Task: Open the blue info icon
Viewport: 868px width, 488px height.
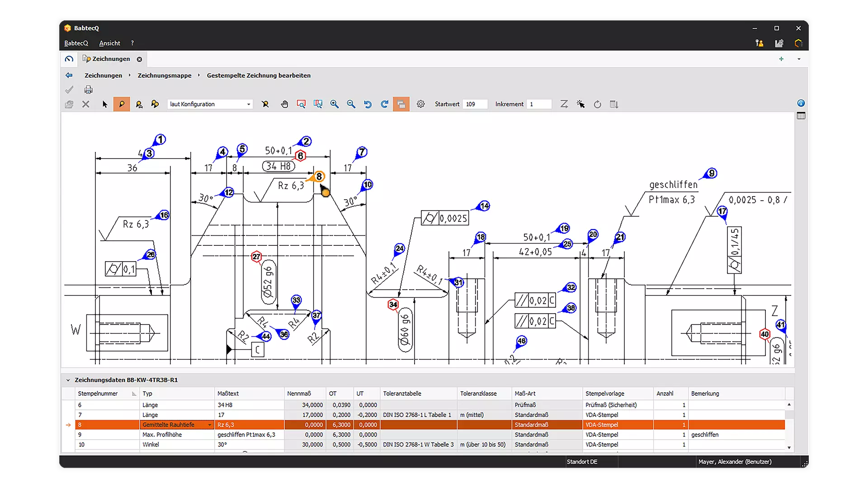Action: 801,103
